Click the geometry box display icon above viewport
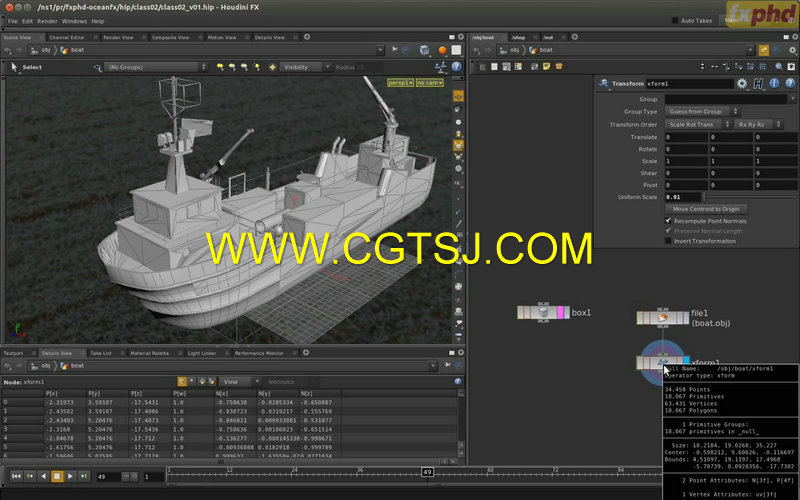The height and width of the screenshot is (500, 800). coord(424,49)
